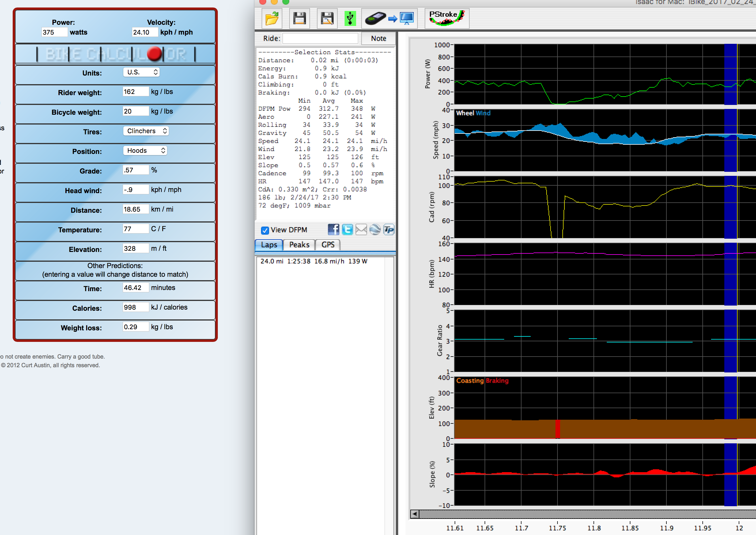This screenshot has height=535, width=756.
Task: Click the 'Power (W)' axis label
Action: [x=427, y=74]
